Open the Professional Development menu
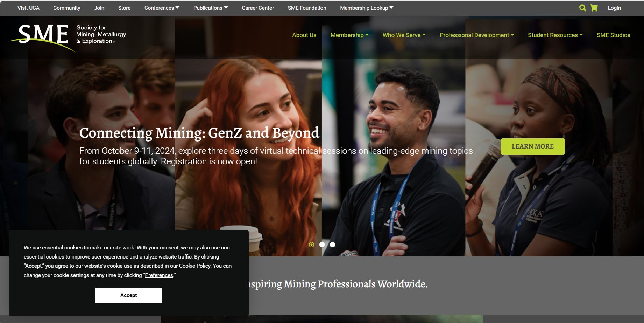The height and width of the screenshot is (323, 644). (x=476, y=35)
